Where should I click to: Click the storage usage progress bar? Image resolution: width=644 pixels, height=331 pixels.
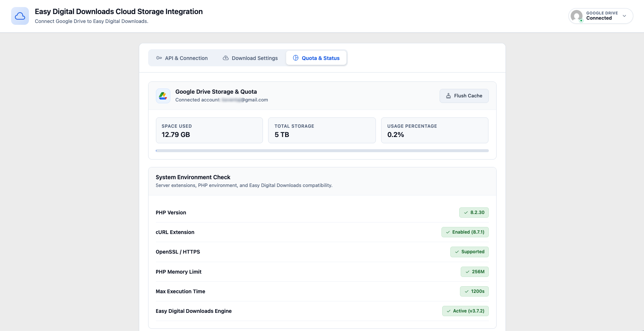click(322, 151)
